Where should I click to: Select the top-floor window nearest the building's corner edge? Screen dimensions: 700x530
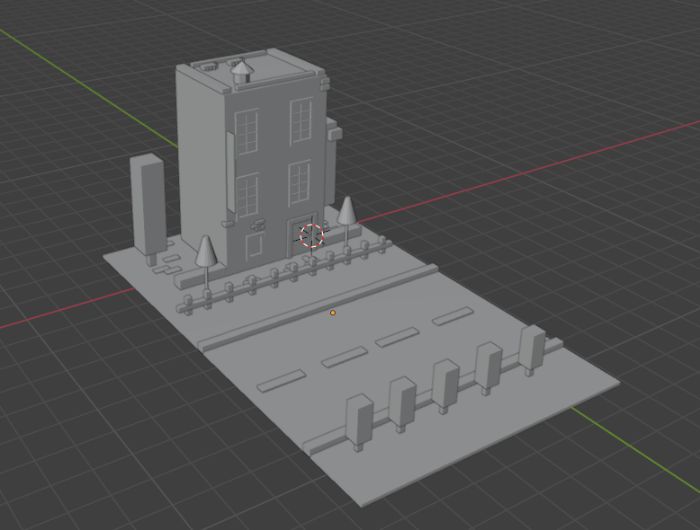246,132
